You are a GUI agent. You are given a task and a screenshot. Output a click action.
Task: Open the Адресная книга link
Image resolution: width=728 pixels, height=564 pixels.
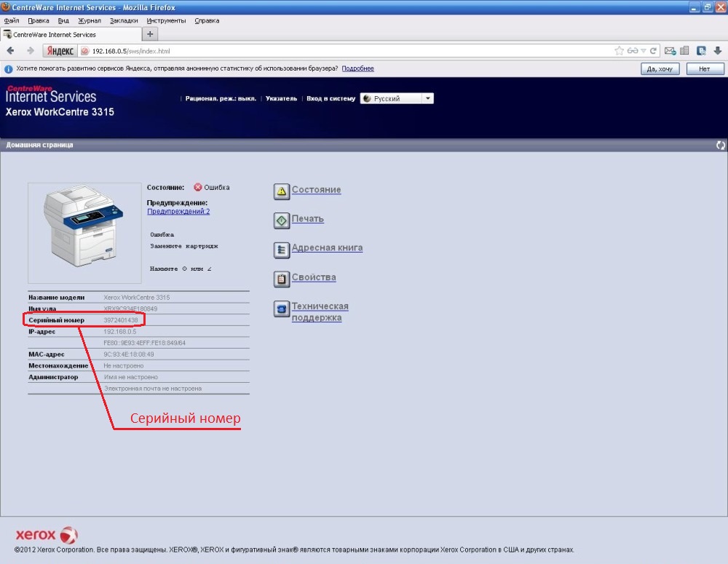click(x=328, y=247)
